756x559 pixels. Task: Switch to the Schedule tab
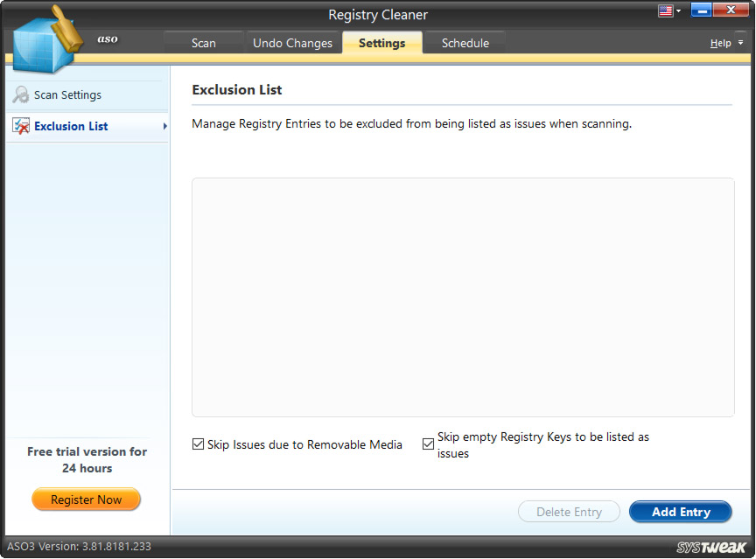465,42
